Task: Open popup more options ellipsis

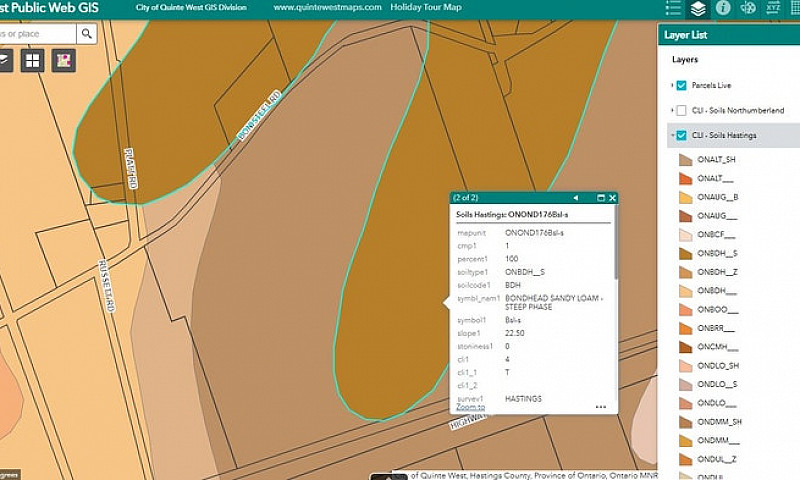Action: click(601, 407)
